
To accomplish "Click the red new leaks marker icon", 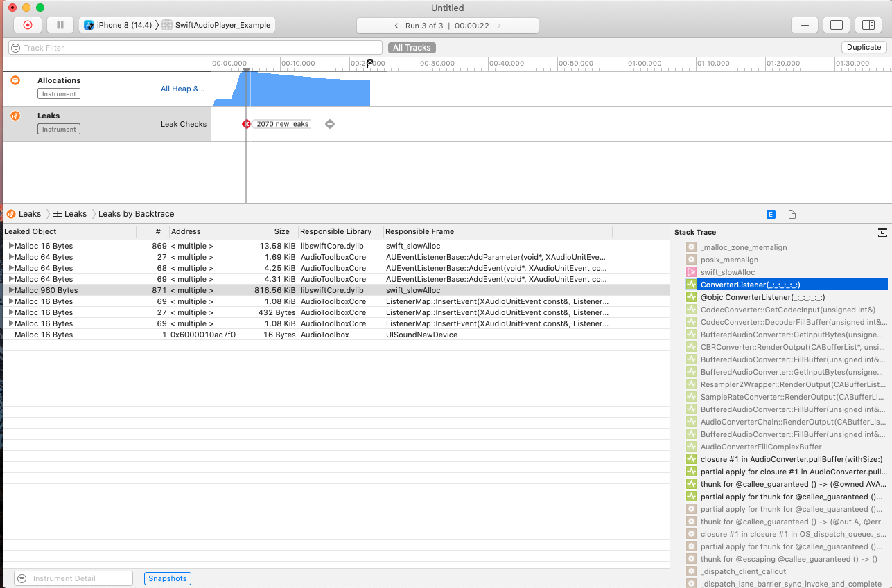I will pos(246,124).
